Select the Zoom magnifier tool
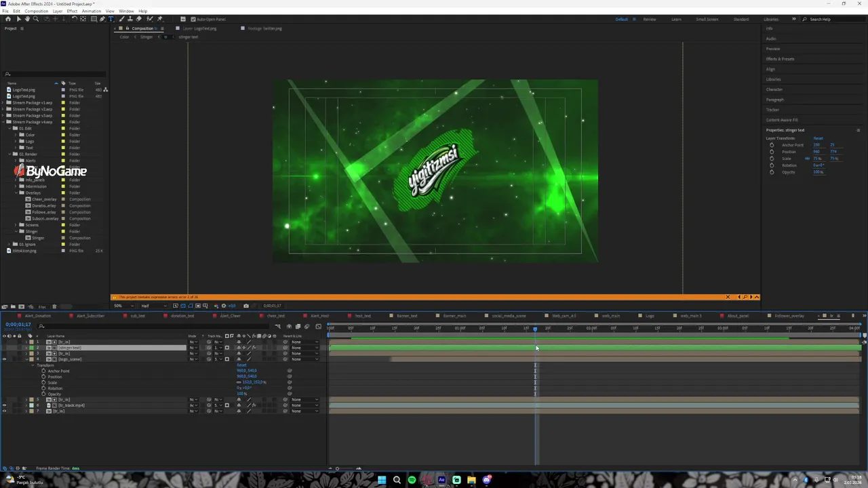The image size is (868, 488). click(36, 19)
